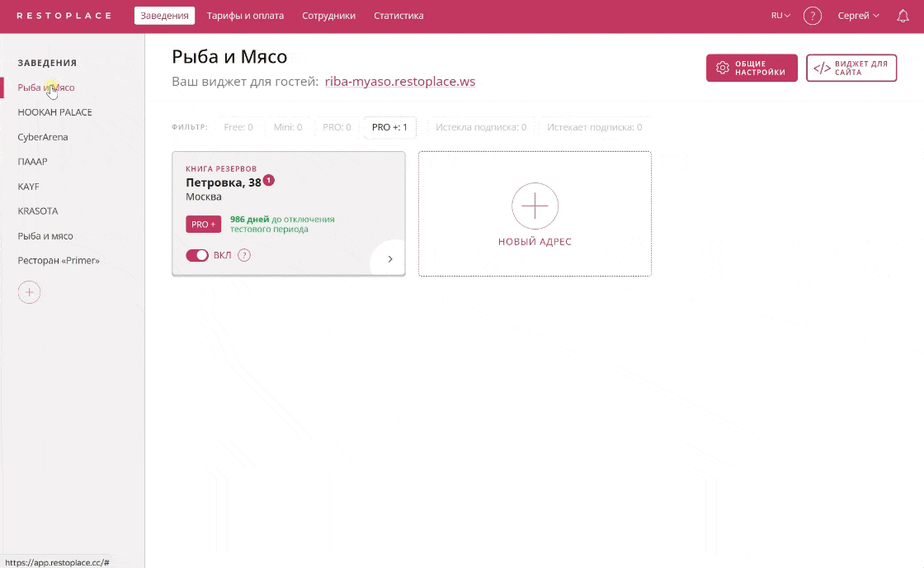Image resolution: width=924 pixels, height=568 pixels.
Task: Open help via question mark icon in header
Action: tap(812, 16)
